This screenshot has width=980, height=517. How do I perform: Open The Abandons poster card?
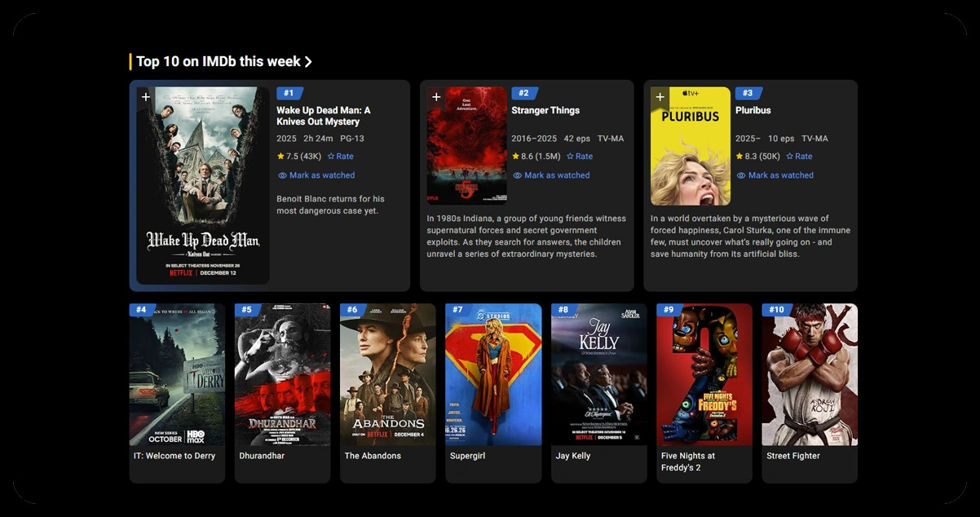[x=387, y=375]
